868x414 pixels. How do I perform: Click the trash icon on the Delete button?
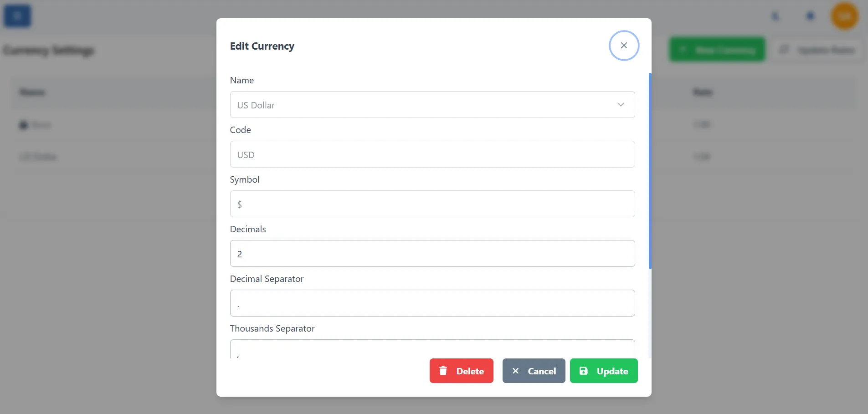443,371
